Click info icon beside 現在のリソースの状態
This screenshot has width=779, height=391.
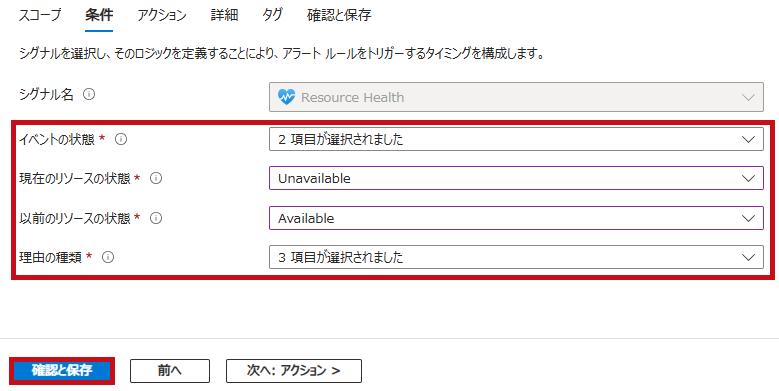[x=156, y=178]
